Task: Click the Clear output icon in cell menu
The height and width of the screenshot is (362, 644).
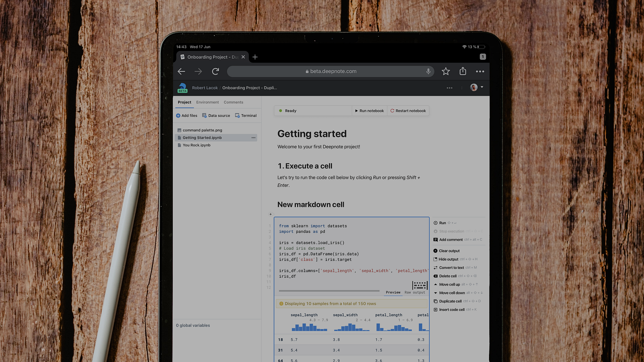Action: tap(436, 251)
